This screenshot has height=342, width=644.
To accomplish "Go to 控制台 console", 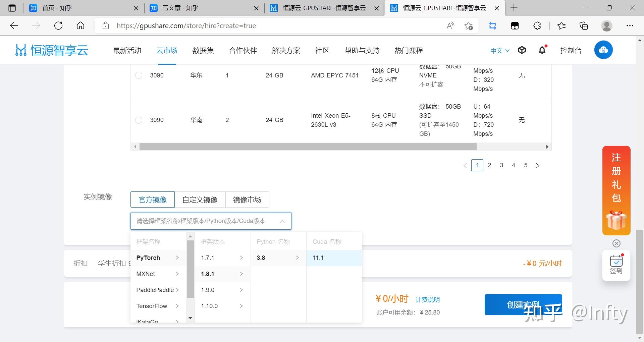I will [571, 51].
